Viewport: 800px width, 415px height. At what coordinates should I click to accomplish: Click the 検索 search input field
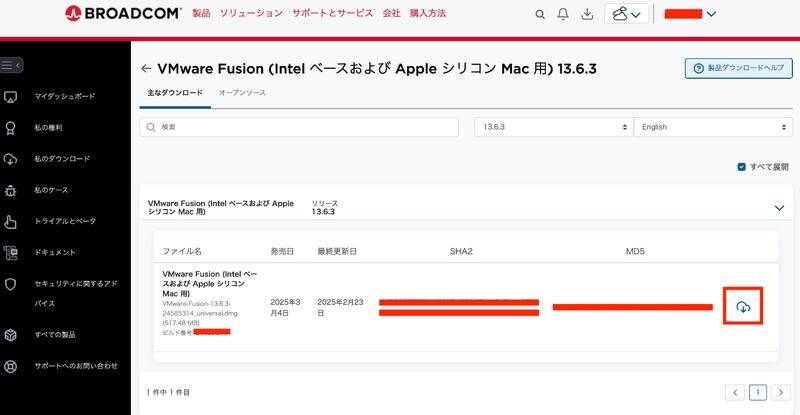click(301, 127)
